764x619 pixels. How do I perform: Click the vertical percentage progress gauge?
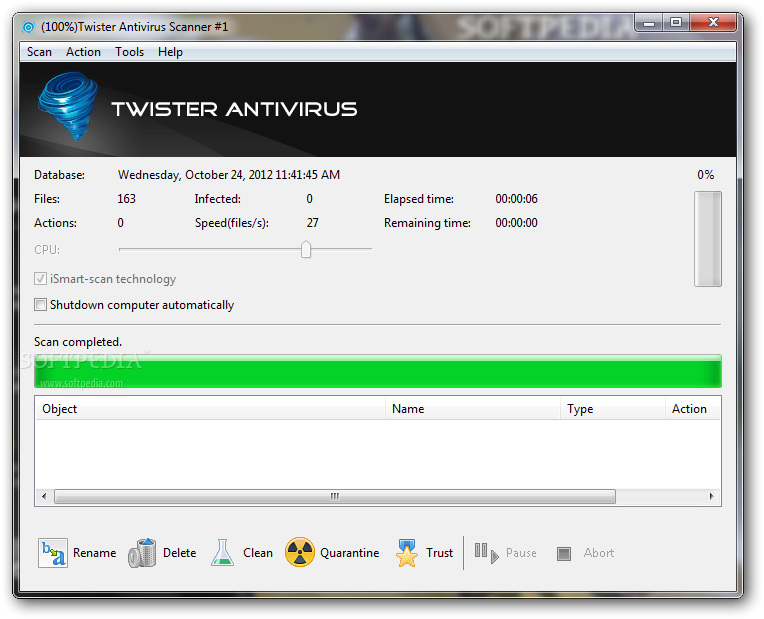[707, 239]
